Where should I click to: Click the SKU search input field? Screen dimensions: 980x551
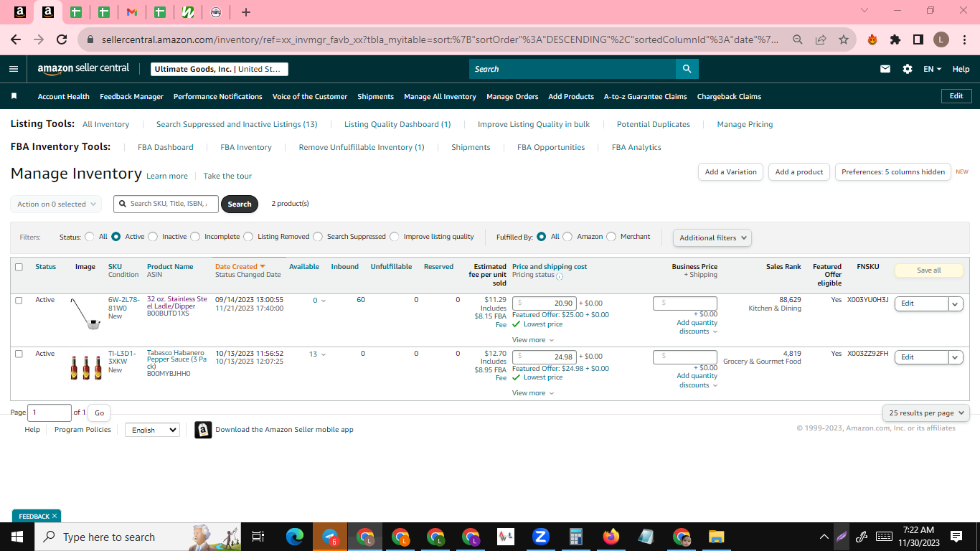point(166,204)
